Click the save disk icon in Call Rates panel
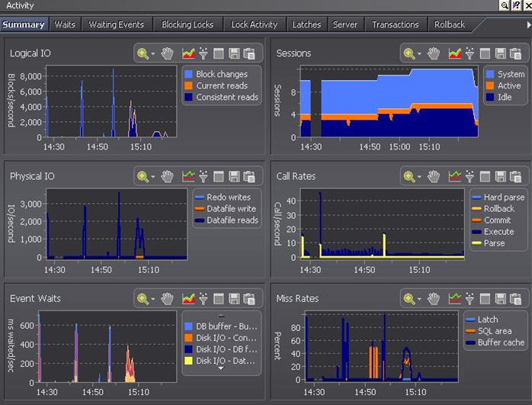Viewport: 532px width, 405px height. point(501,176)
